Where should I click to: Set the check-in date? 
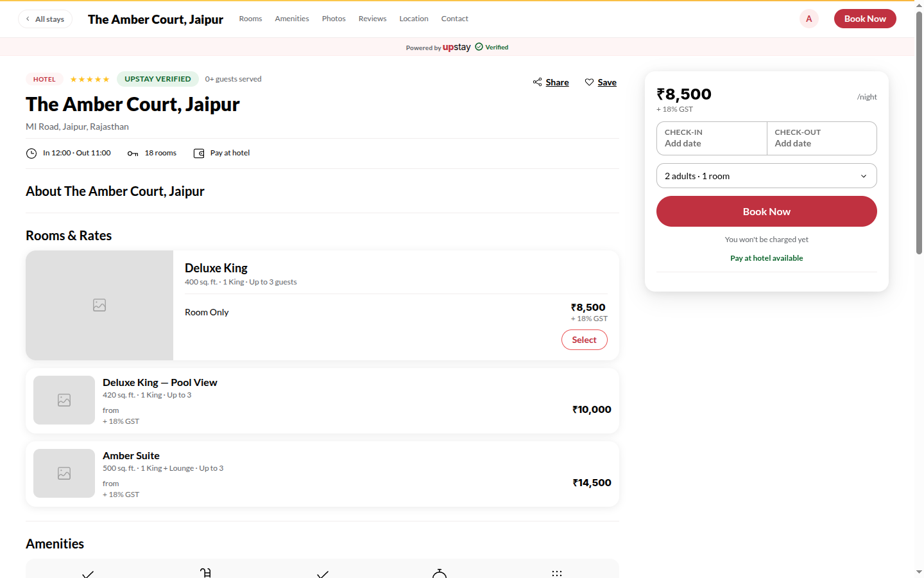click(x=712, y=138)
